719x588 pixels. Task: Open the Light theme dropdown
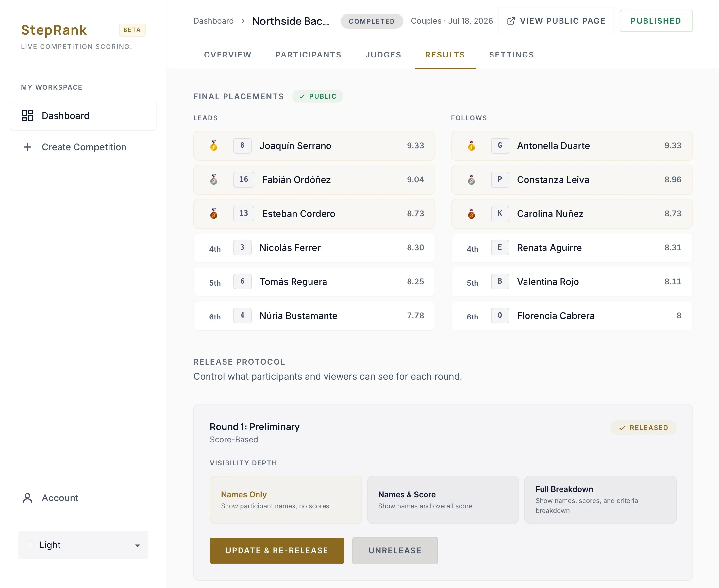tap(83, 545)
